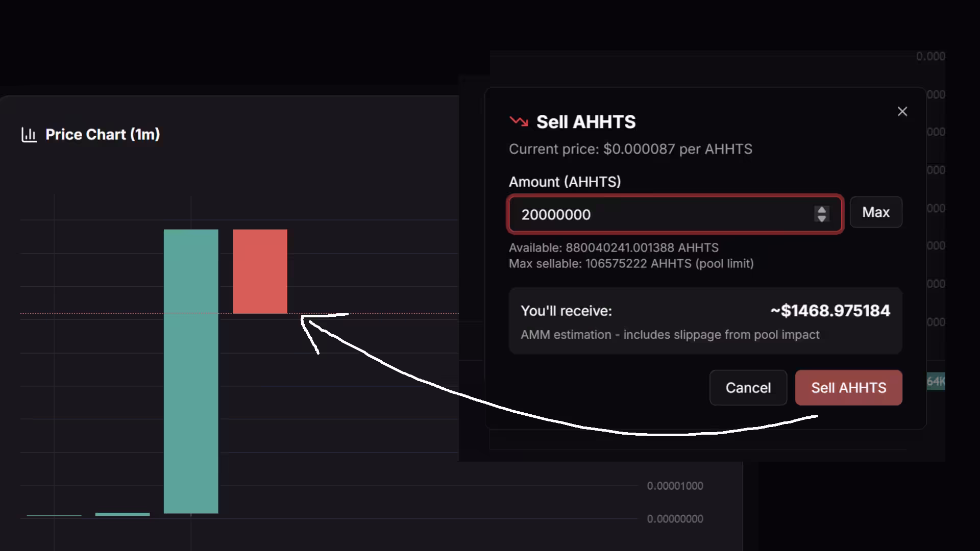Image resolution: width=980 pixels, height=551 pixels.
Task: Increase the amount with the up stepper arrow
Action: (821, 210)
